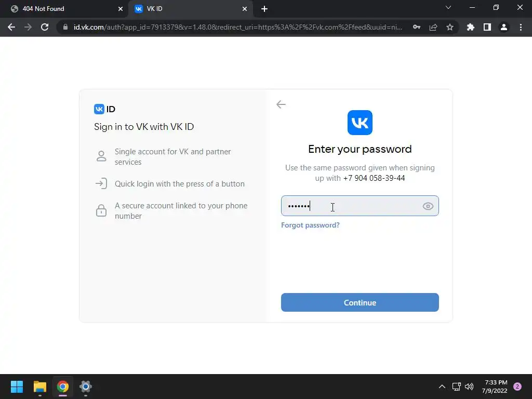The image size is (532, 399).
Task: Open the notifications badge showing 2
Action: (517, 387)
